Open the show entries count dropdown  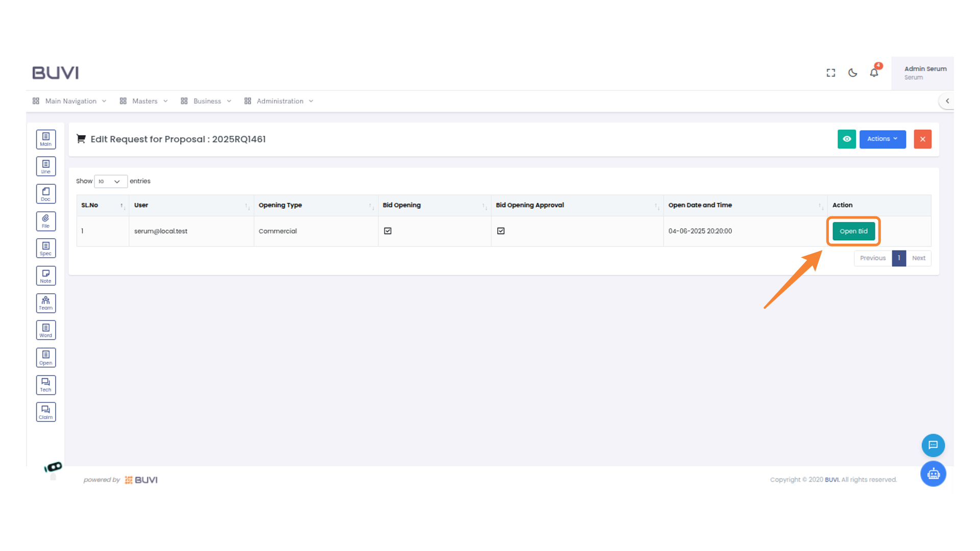tap(110, 182)
